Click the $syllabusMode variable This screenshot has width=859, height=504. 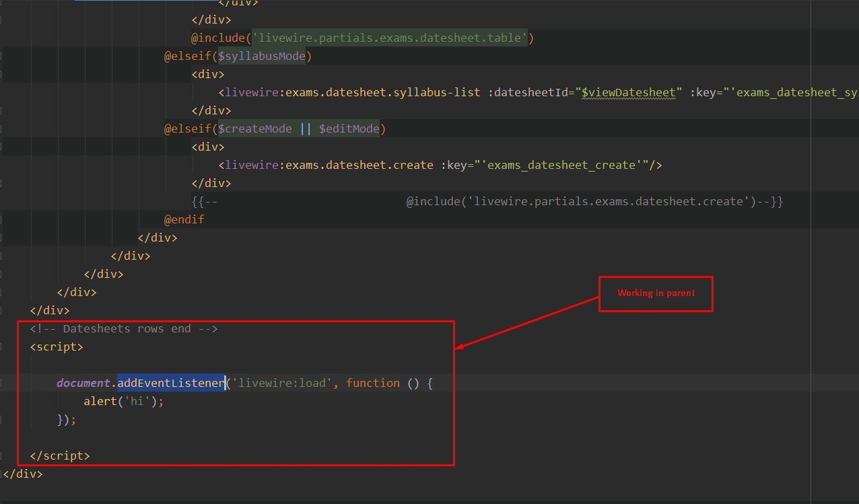coord(261,56)
